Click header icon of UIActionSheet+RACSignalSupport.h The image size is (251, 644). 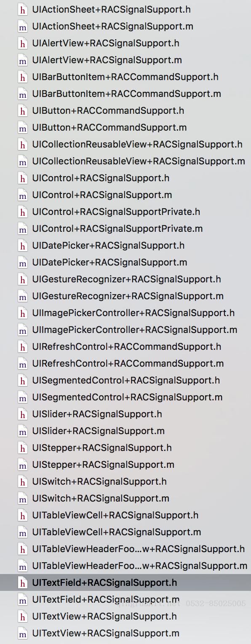click(22, 9)
